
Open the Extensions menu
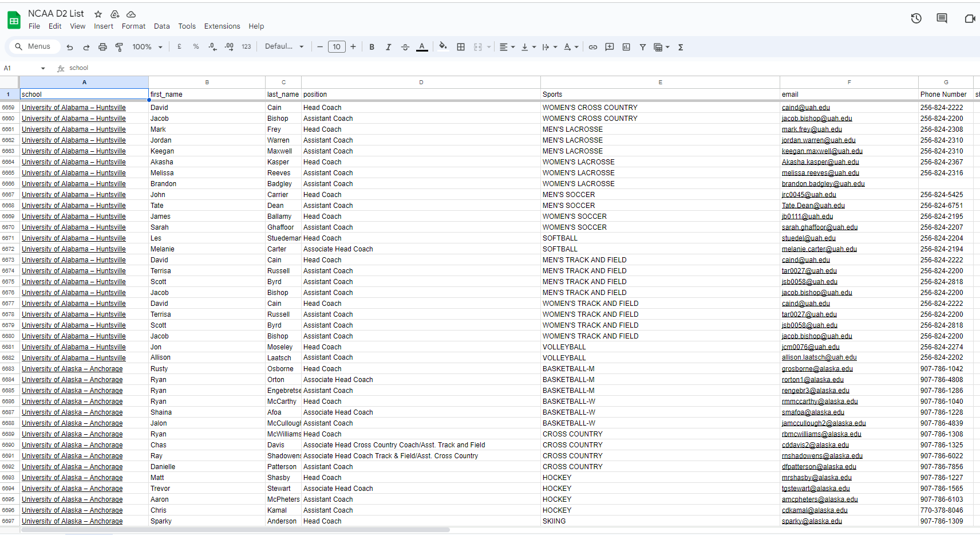222,26
